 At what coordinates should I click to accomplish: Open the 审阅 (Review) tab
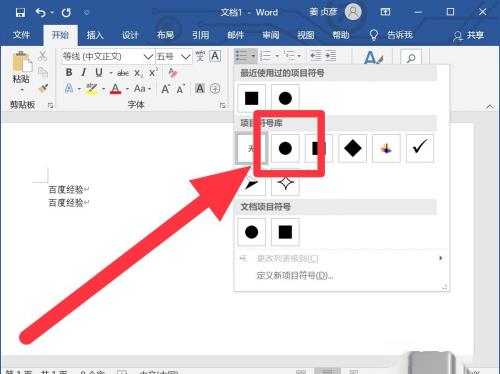pos(271,35)
